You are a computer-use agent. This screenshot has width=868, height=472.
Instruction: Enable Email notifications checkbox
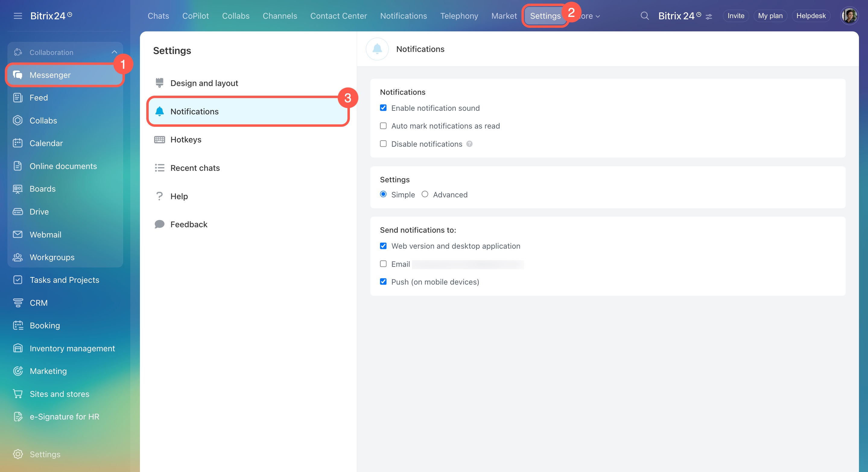(383, 264)
